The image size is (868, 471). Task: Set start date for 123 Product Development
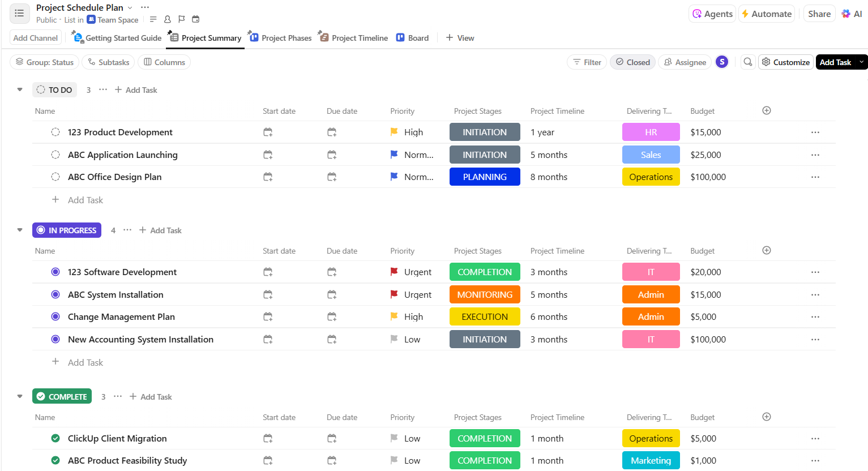[x=268, y=132]
